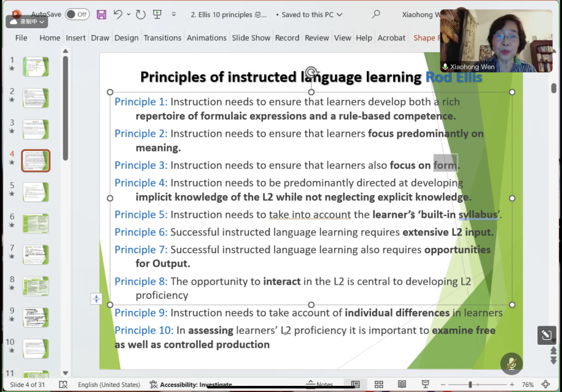Click the rotation handle above the text box
The width and height of the screenshot is (562, 392).
311,71
